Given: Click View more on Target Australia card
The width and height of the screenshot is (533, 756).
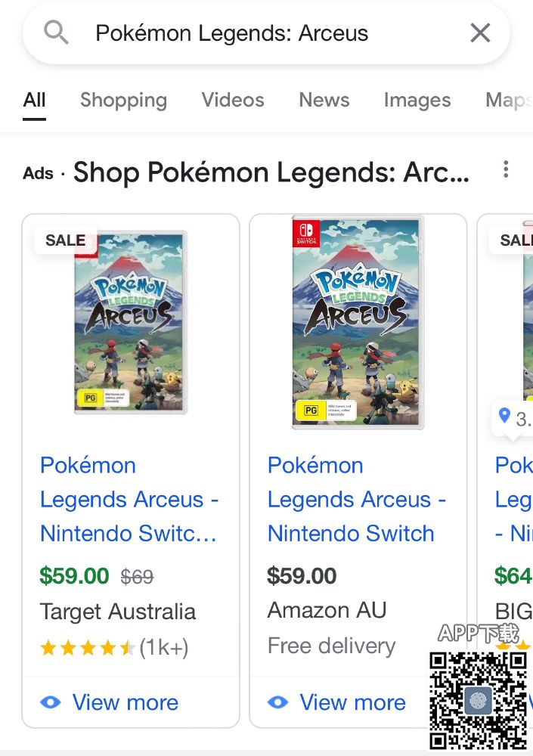Looking at the screenshot, I should 125,702.
